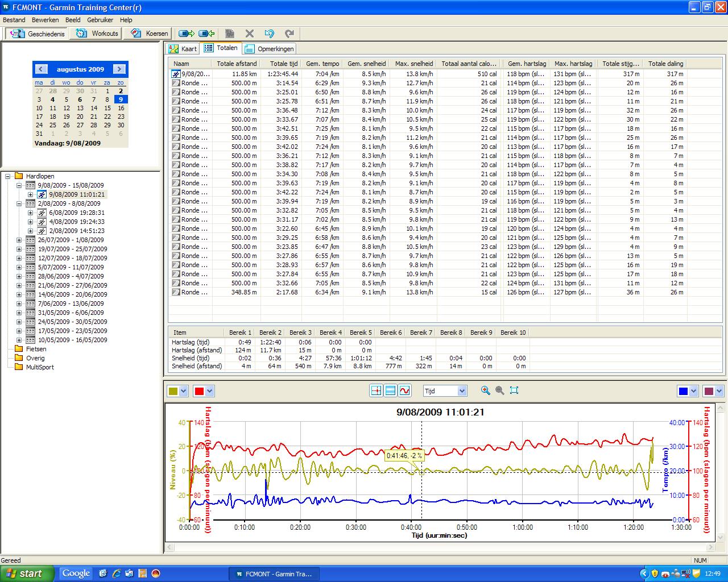Click the zoom out magnifier icon
Viewport: 728px width, 582px height.
point(499,390)
